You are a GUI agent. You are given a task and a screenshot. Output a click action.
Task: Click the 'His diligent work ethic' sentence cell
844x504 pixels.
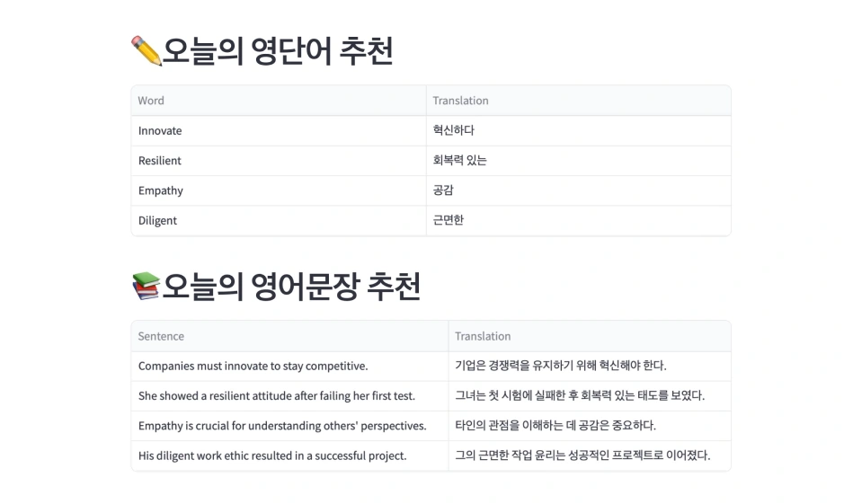[290, 456]
